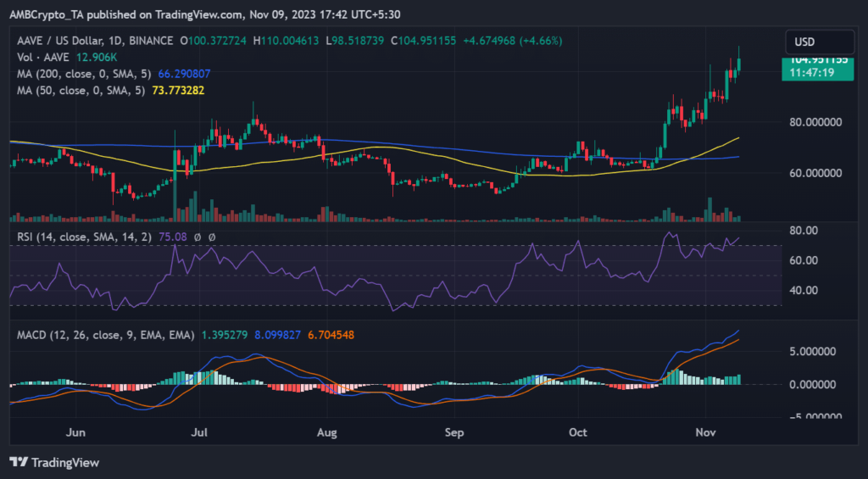Click the Aug label on the time axis
Viewport: 868px width, 479px height.
(327, 433)
